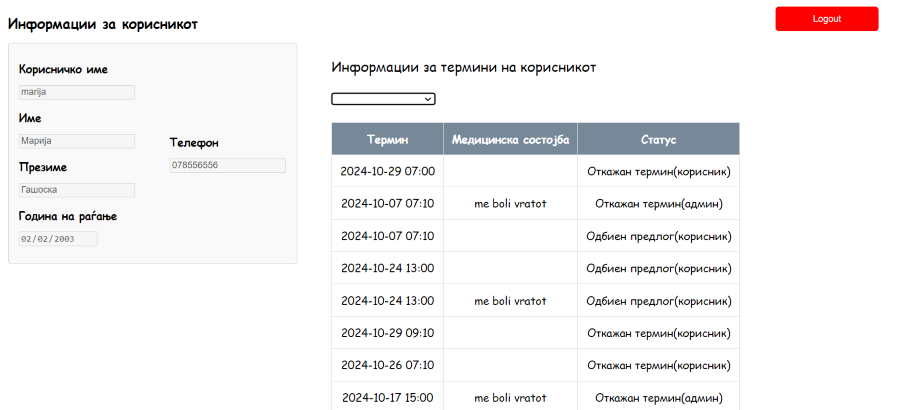The height and width of the screenshot is (410, 900).
Task: Click the Година на раѓање label
Action: tap(68, 216)
